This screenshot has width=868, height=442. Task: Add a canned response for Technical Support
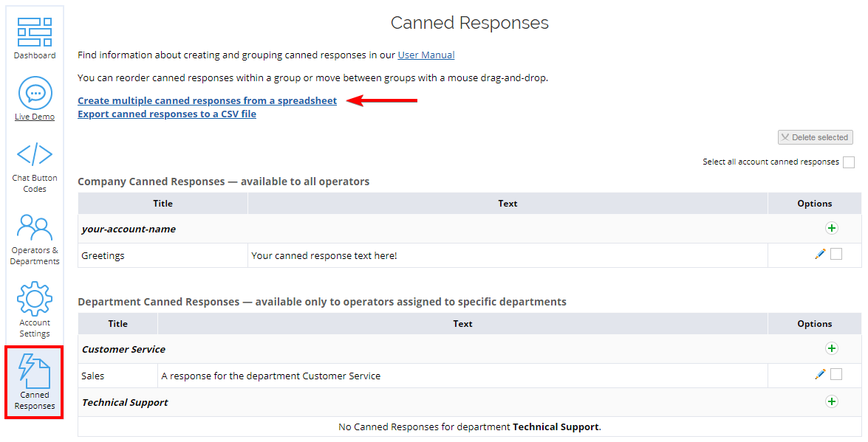click(832, 401)
